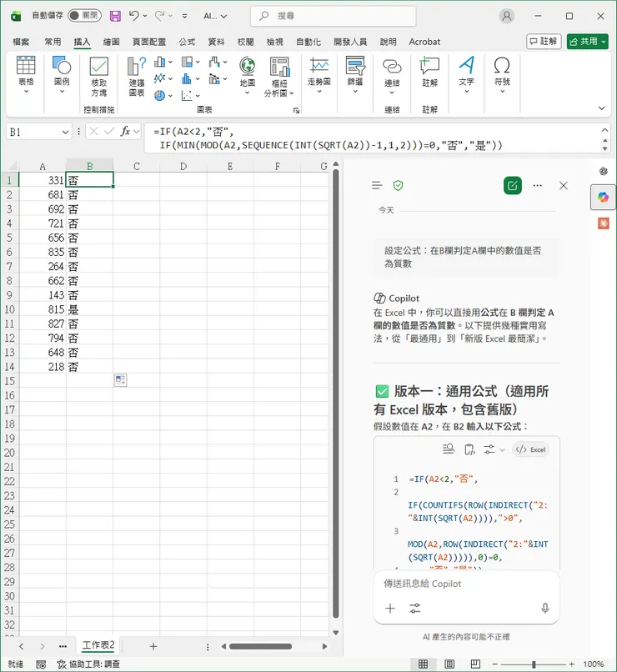This screenshot has height=672, width=617.
Task: Open the 文字 text group
Action: pos(467,75)
